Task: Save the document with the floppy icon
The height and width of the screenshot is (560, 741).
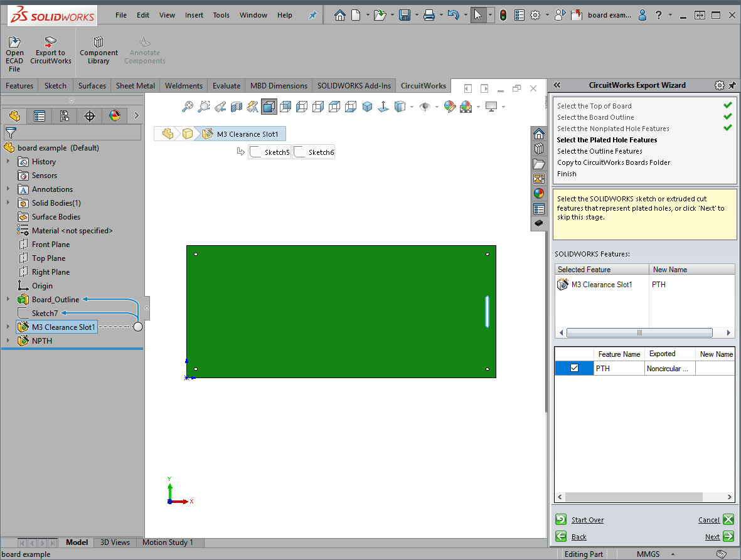Action: point(405,15)
